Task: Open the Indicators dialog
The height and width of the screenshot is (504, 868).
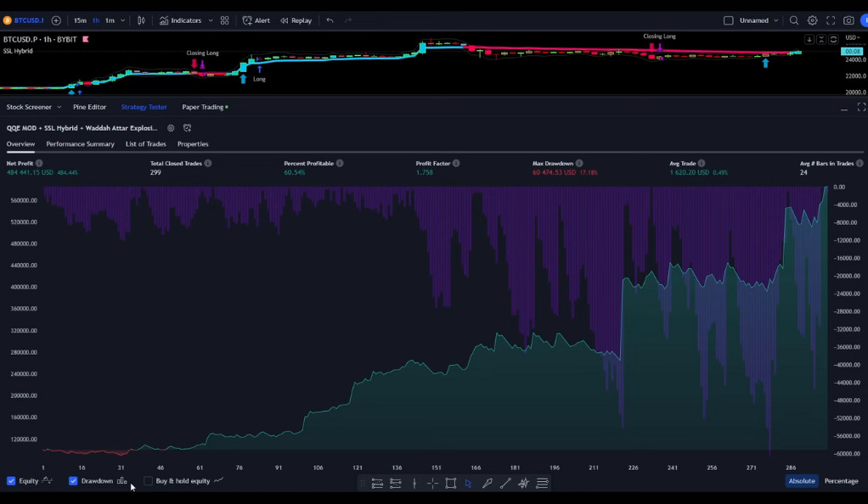Action: click(x=180, y=20)
